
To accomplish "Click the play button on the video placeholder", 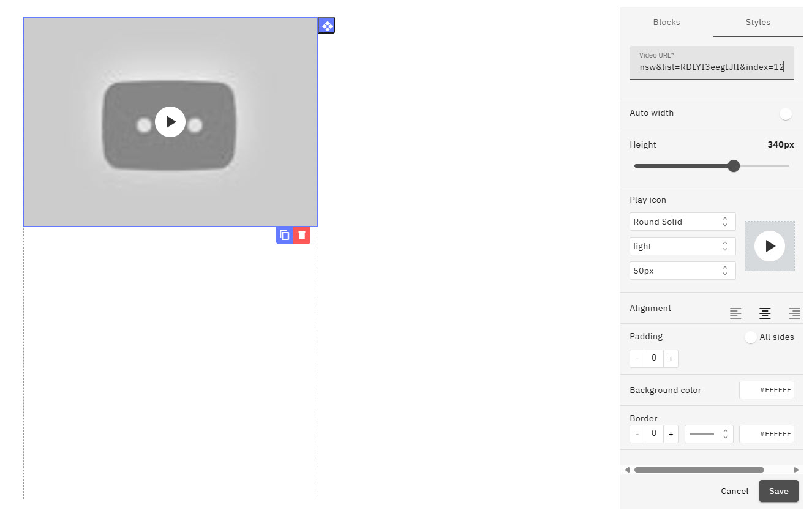I will (170, 121).
